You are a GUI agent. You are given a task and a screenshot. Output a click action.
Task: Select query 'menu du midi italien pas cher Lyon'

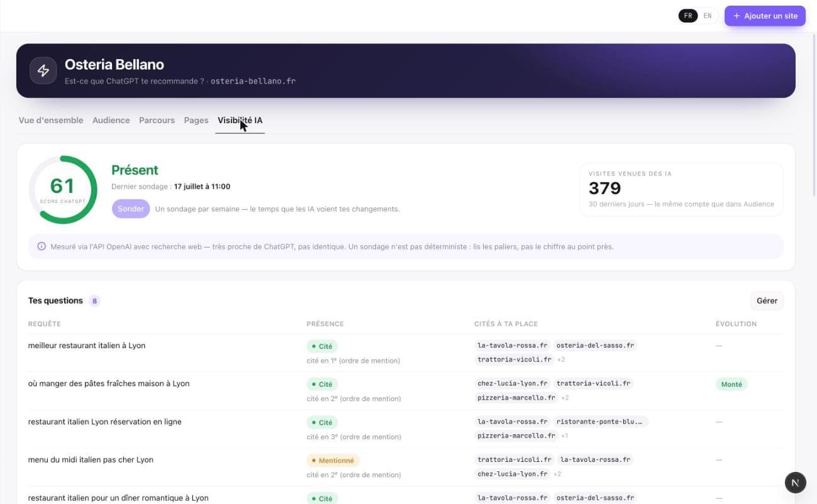point(91,460)
